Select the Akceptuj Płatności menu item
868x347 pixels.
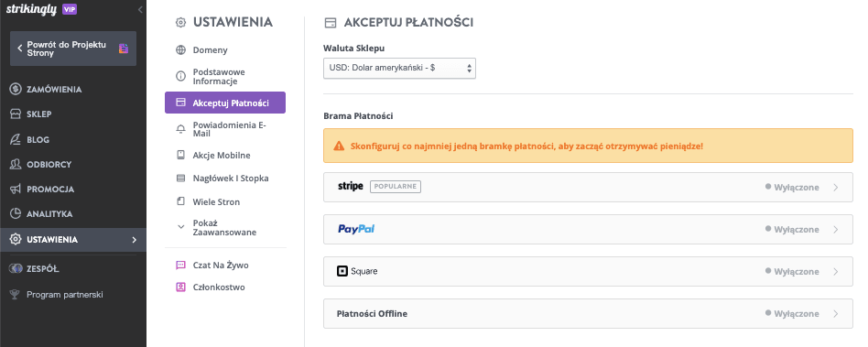(x=224, y=103)
